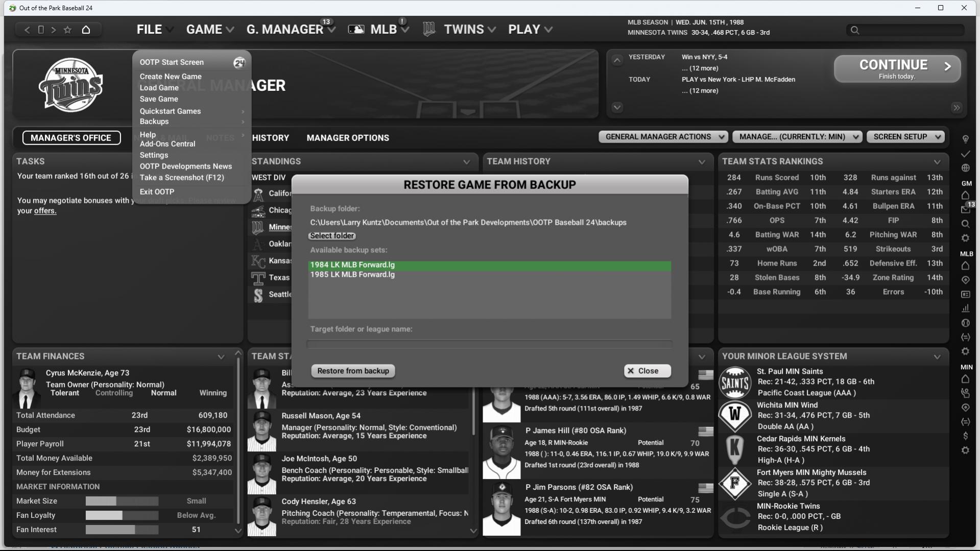Viewport: 980px width, 551px height.
Task: Select Exit OOTP in File menu
Action: pos(157,192)
